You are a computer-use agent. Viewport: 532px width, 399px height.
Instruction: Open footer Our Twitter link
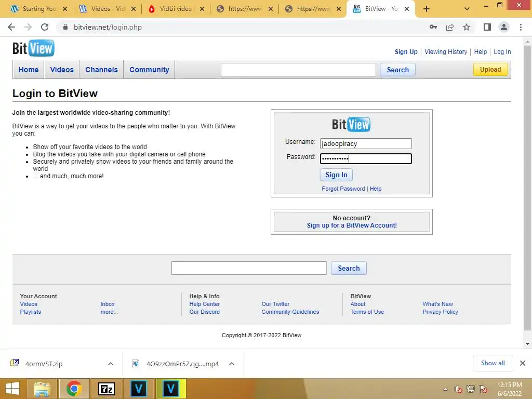275,304
